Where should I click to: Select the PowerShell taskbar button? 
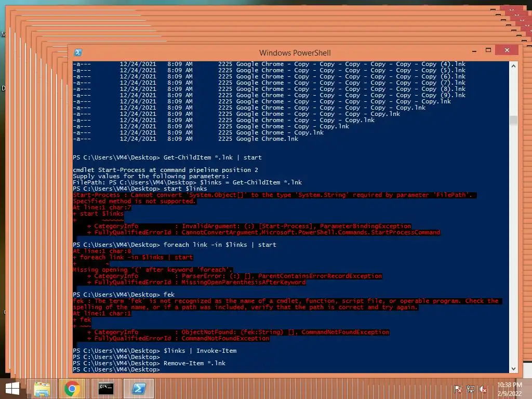point(138,389)
